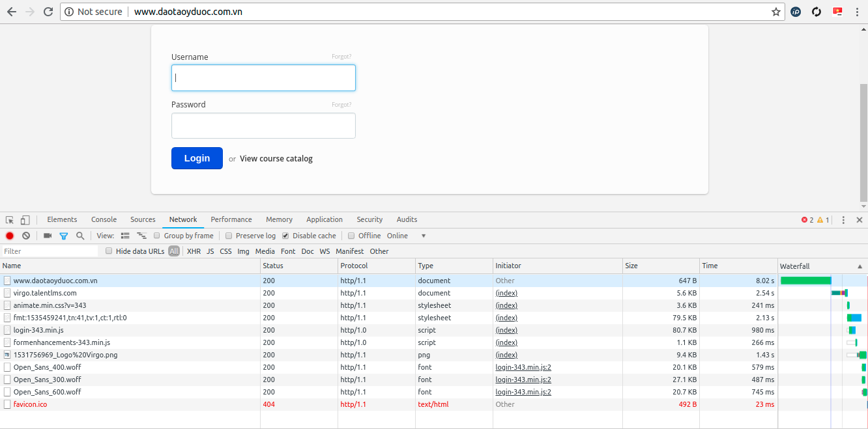
Task: Switch to the Performance tab
Action: 231,220
